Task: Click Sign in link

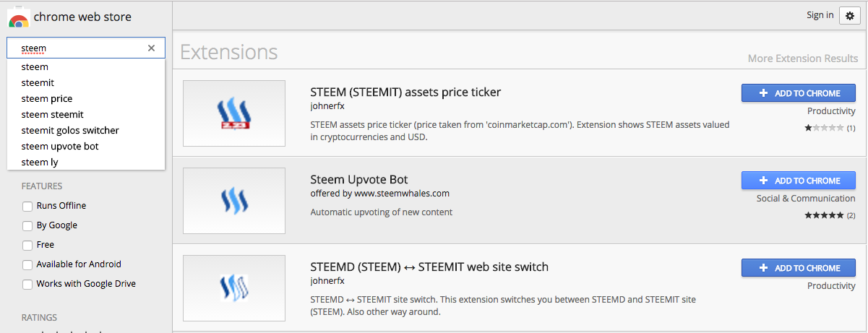Action: click(820, 15)
